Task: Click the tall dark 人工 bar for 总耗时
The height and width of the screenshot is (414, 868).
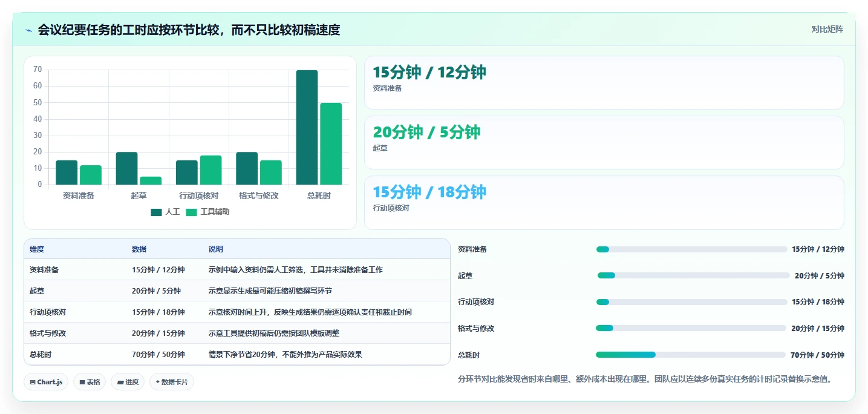Action: coord(307,127)
